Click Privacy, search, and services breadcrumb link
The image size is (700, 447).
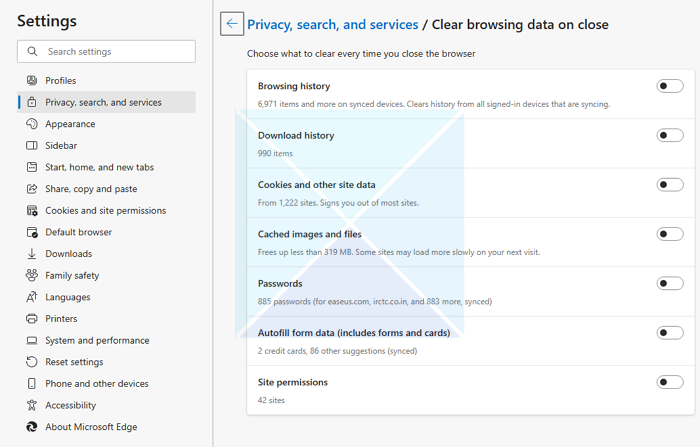click(x=332, y=24)
